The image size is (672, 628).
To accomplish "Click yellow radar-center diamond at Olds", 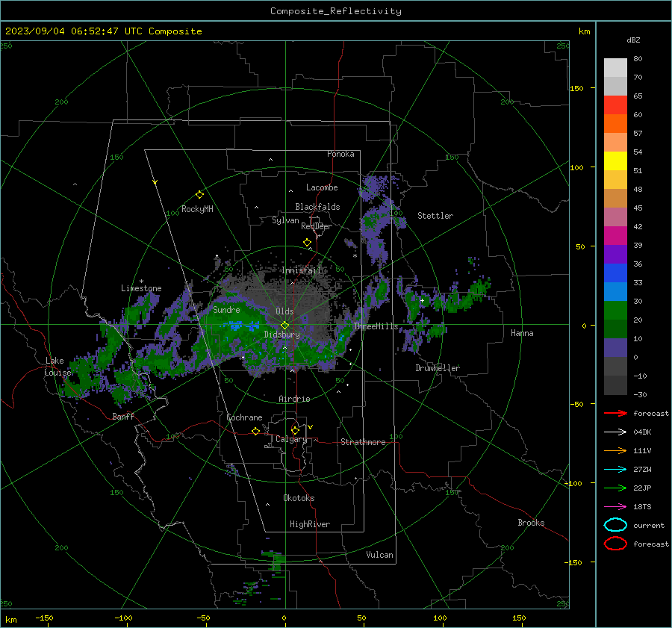I will pyautogui.click(x=284, y=326).
